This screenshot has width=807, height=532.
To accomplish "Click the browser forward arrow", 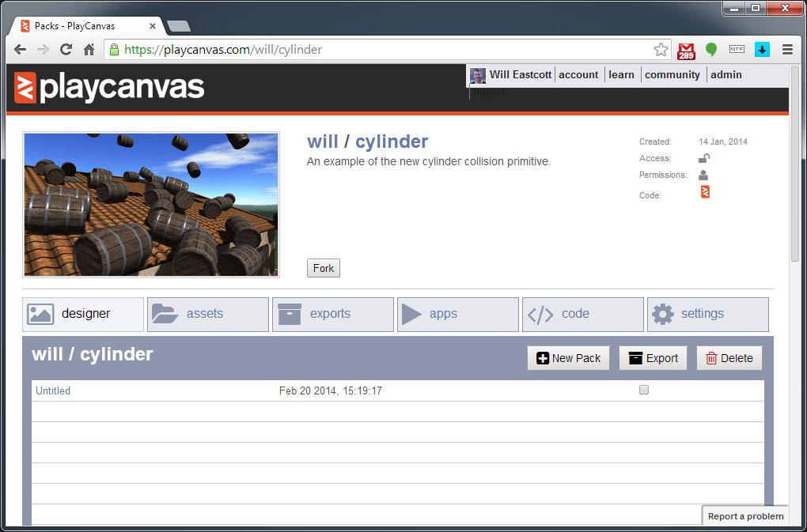I will point(44,49).
